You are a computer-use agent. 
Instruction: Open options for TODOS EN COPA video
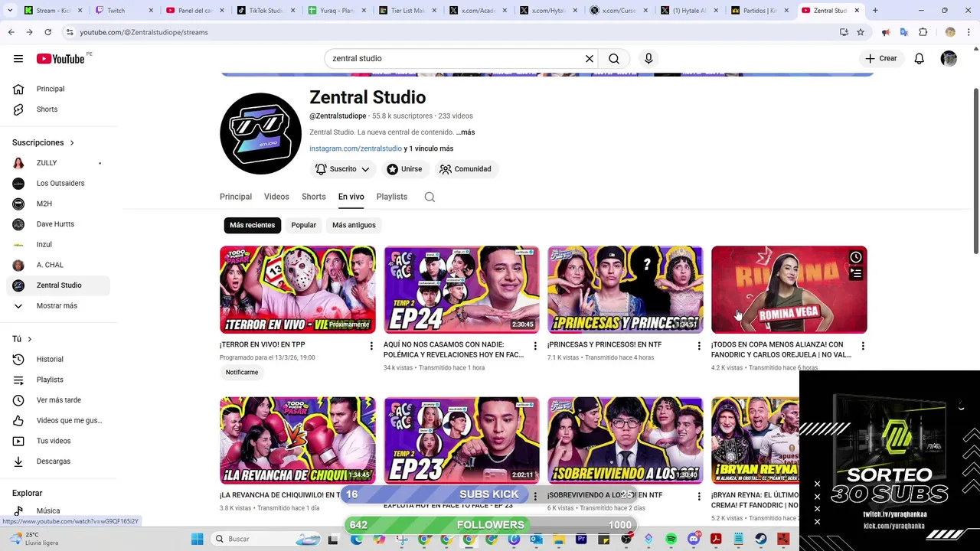click(x=863, y=346)
